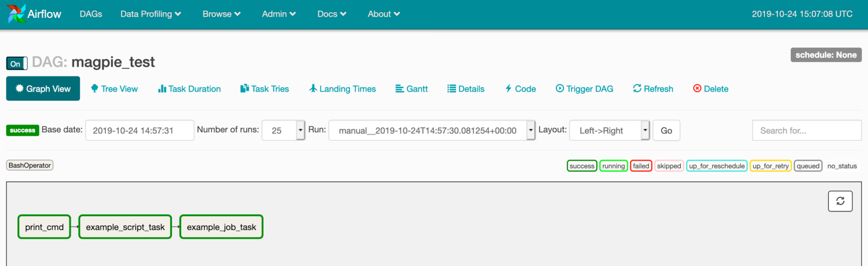The width and height of the screenshot is (868, 266).
Task: Click the Code lightning bolt icon
Action: pyautogui.click(x=509, y=89)
